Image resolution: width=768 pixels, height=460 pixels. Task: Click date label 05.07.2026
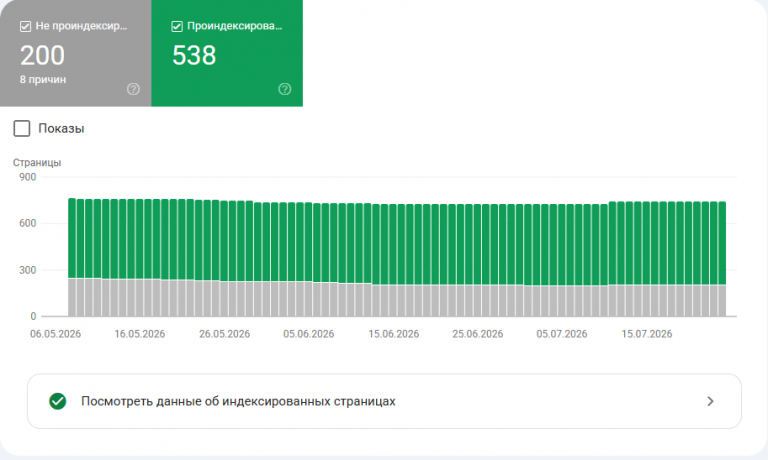tap(562, 334)
